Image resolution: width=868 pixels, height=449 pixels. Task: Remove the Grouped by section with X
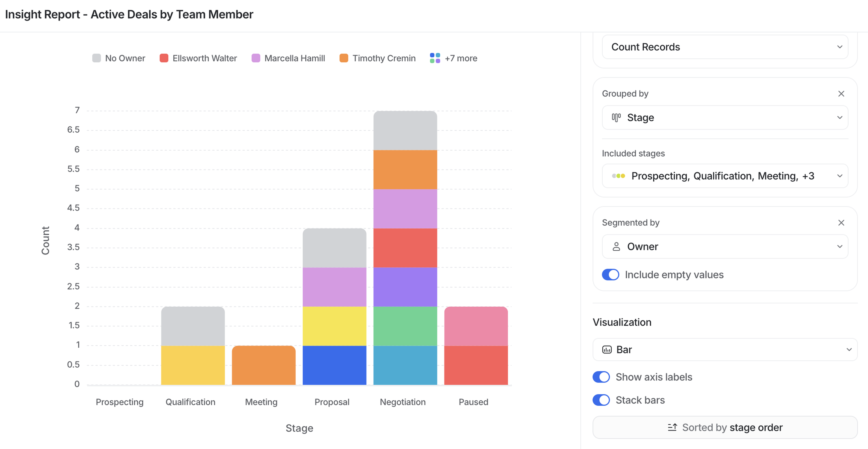[841, 94]
